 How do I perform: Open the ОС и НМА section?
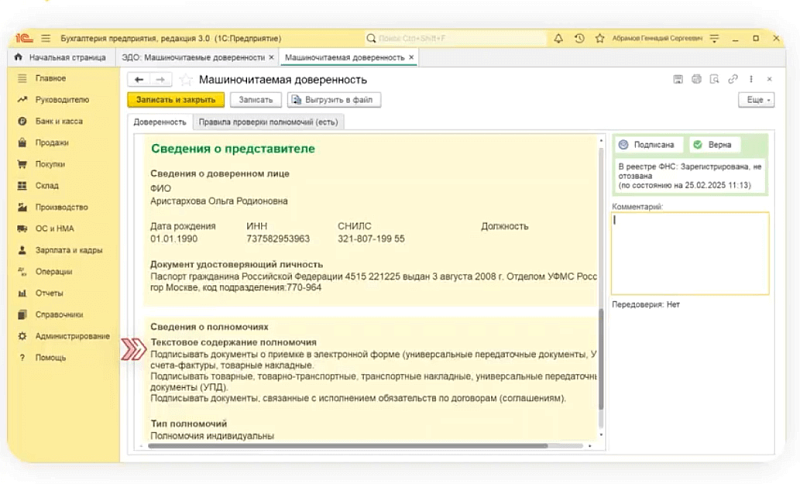pyautogui.click(x=54, y=228)
